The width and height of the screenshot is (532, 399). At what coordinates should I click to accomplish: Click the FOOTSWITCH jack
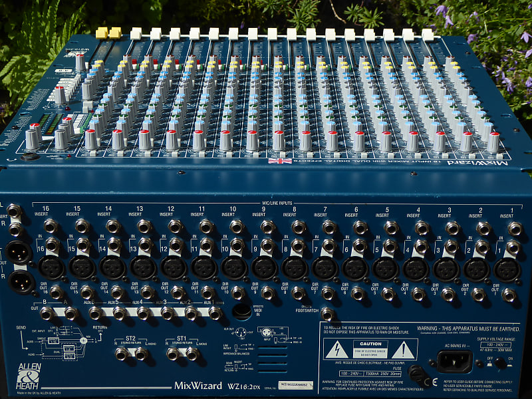(327, 314)
